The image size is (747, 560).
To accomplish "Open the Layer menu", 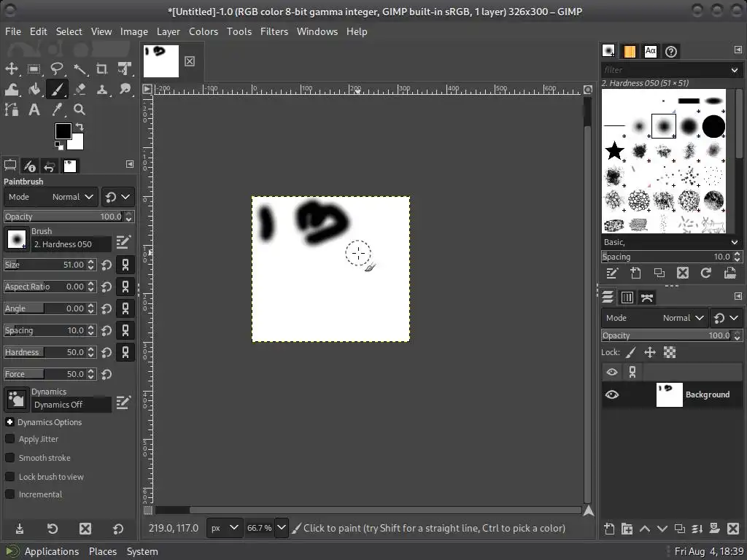I will pos(169,31).
